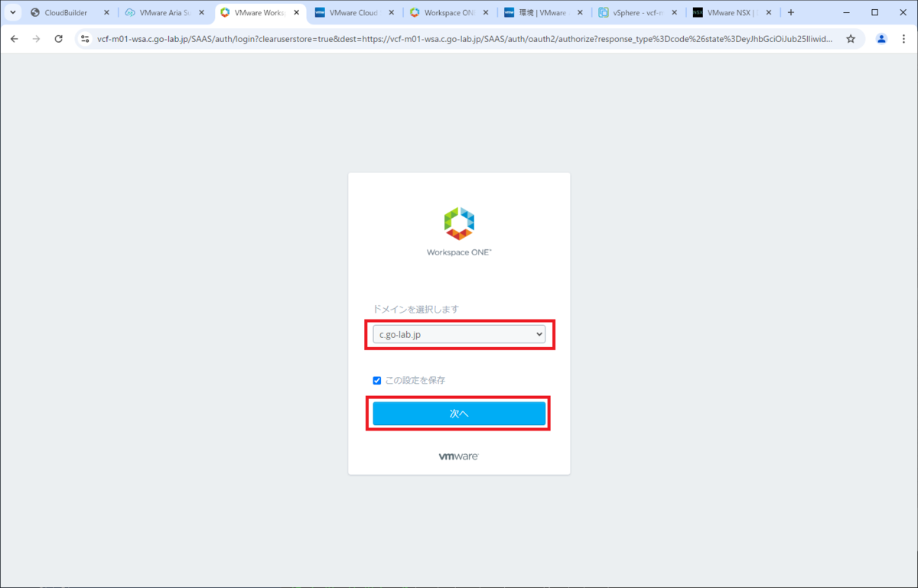Screen dimensions: 918x588
Task: Switch to the Workspace ONE tab
Action: point(450,12)
